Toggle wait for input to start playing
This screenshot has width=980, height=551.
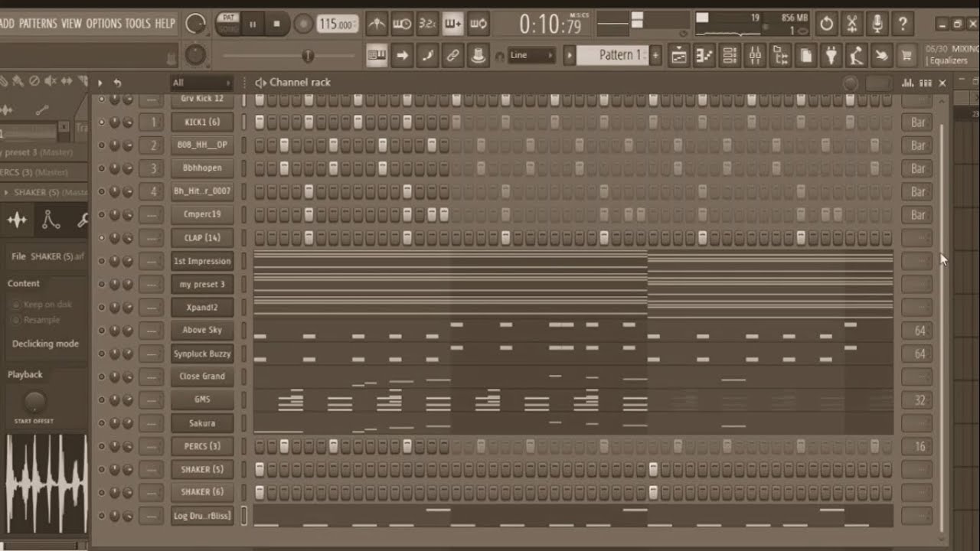pos(402,24)
